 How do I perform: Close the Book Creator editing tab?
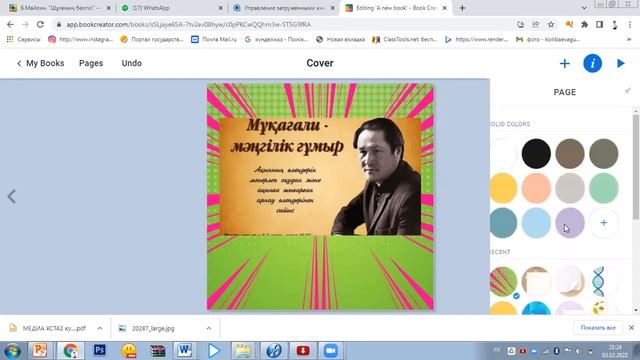coord(444,8)
